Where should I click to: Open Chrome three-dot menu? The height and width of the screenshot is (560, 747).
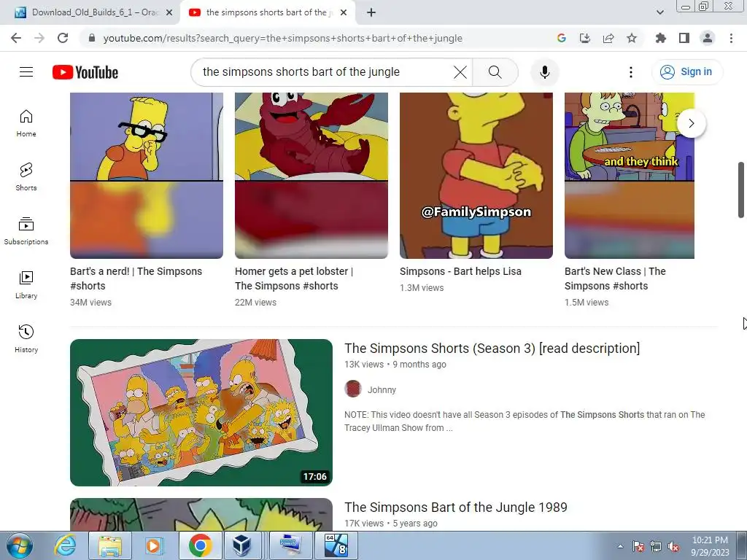731,38
